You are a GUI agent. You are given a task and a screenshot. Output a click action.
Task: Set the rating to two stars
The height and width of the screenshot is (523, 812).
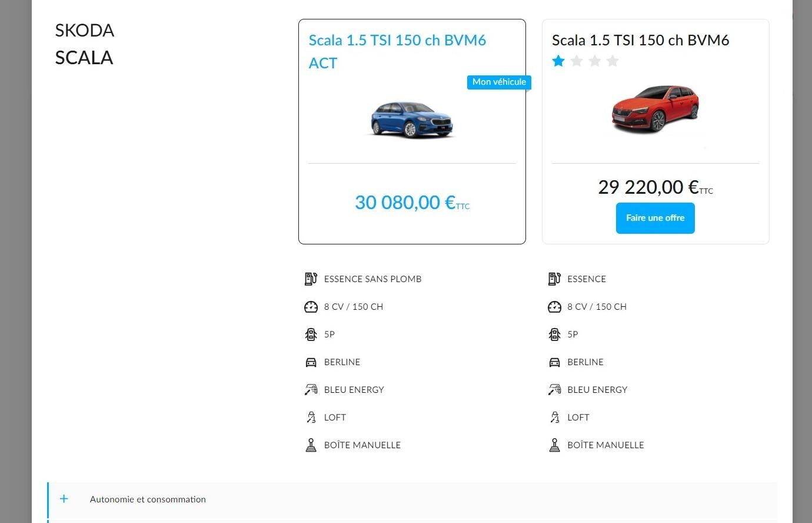click(x=577, y=61)
